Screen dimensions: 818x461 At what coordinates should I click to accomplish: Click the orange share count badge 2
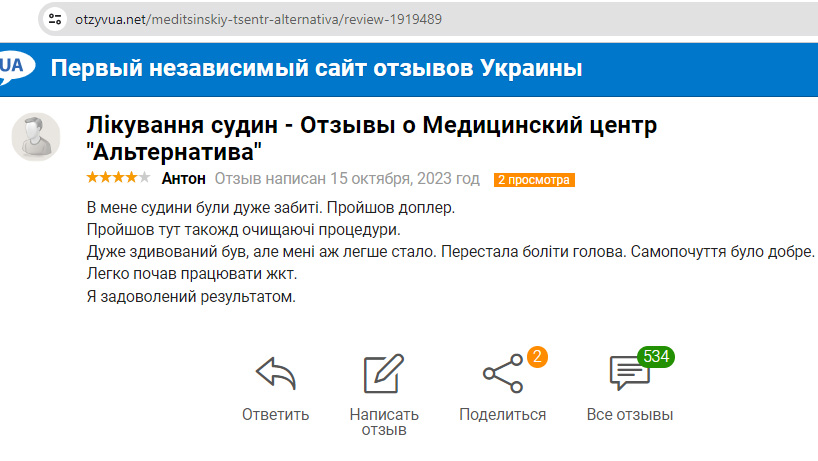point(537,357)
